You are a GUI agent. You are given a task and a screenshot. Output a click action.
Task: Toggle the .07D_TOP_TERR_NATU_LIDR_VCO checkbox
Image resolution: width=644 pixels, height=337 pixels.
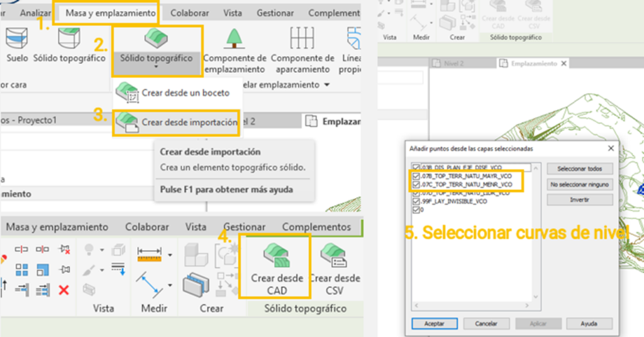tap(416, 193)
